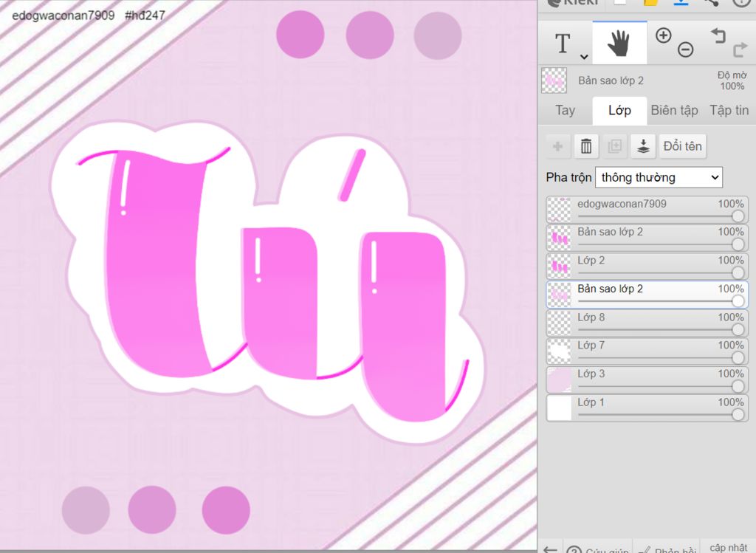756x553 pixels.
Task: Adjust opacity slider of Lớp 8 layer
Action: (x=661, y=330)
